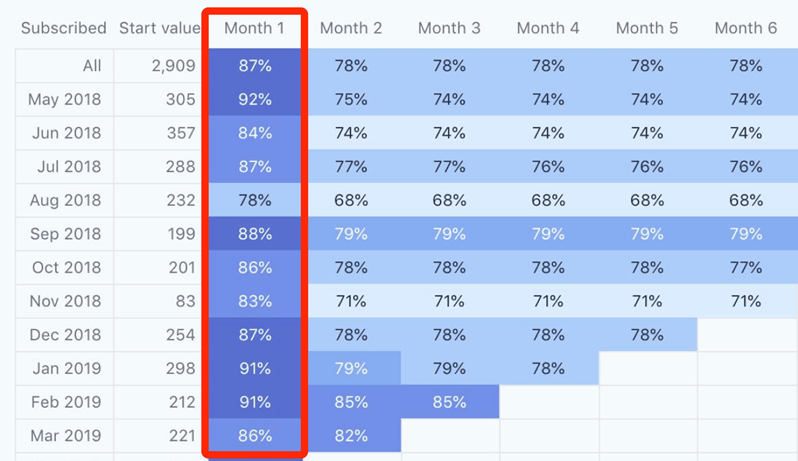This screenshot has height=461, width=798.
Task: Click the 92% cell for May 2018
Action: (255, 99)
